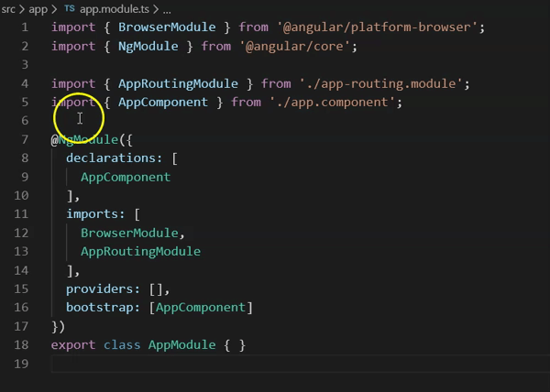Click the 'imports' property on line 11
550x392 pixels.
click(x=93, y=214)
